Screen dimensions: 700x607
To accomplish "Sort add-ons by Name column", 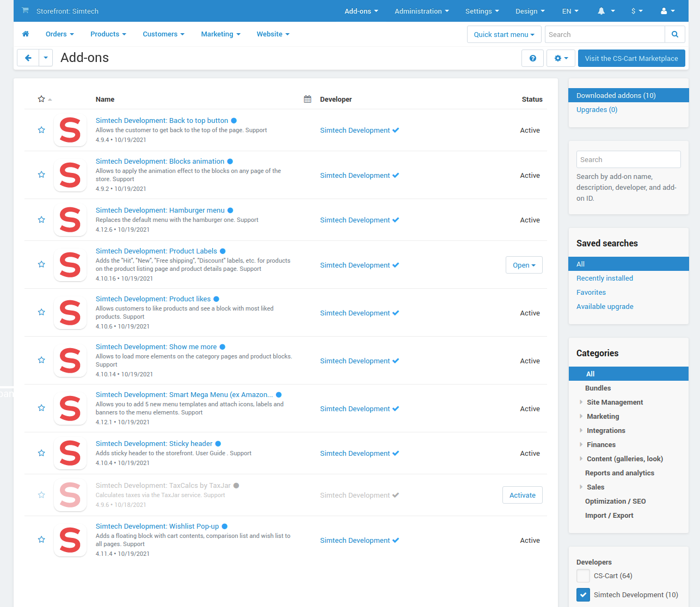I will pos(105,99).
